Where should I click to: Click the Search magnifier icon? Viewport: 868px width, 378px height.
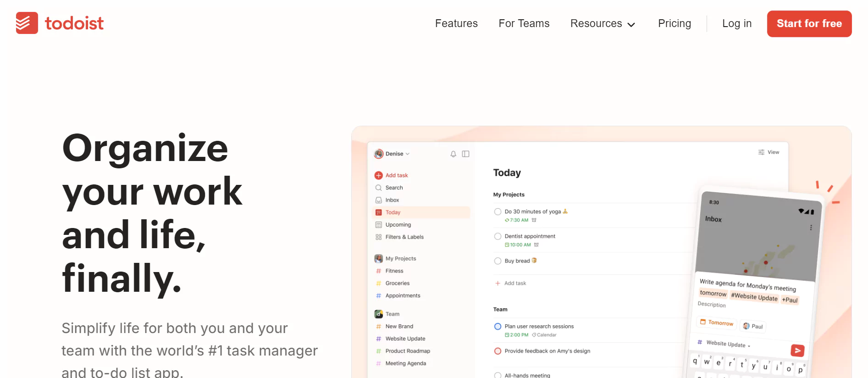(x=378, y=188)
